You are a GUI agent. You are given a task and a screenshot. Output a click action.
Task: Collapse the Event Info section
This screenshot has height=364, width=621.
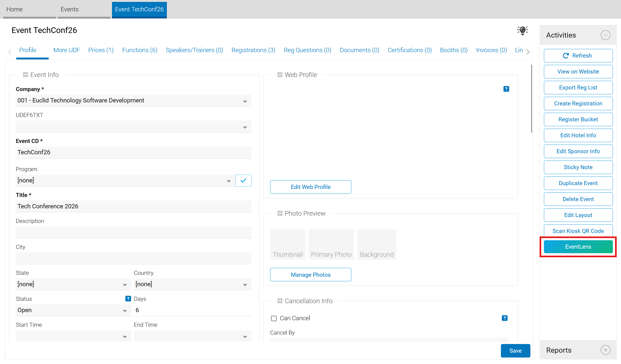tap(26, 75)
